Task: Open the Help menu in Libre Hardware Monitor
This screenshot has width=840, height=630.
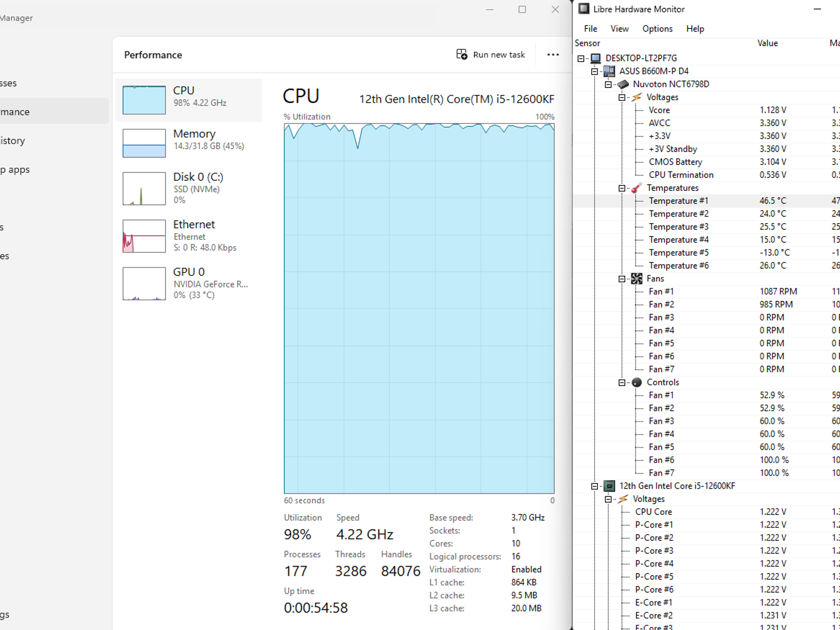Action: pos(695,29)
